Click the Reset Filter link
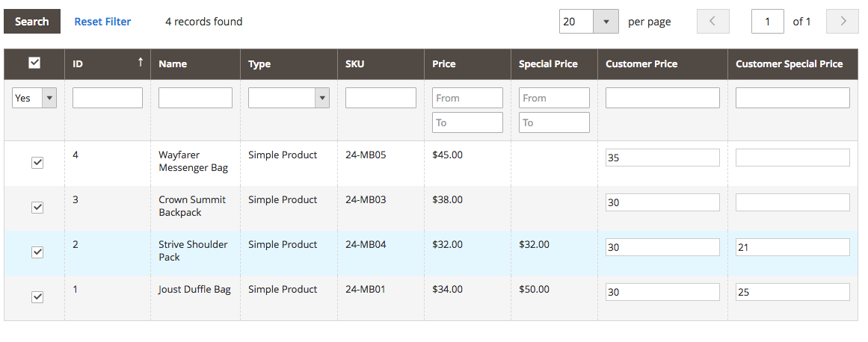The image size is (868, 342). click(102, 22)
